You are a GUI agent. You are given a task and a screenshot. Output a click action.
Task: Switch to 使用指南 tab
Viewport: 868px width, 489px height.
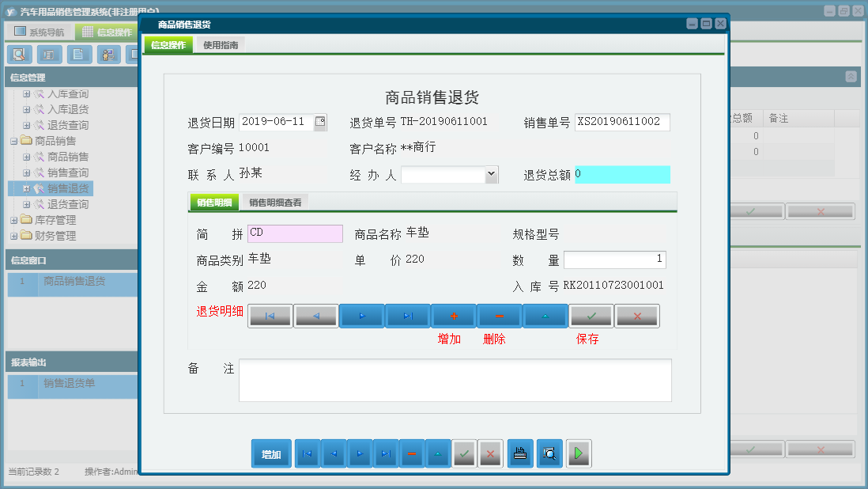[221, 45]
